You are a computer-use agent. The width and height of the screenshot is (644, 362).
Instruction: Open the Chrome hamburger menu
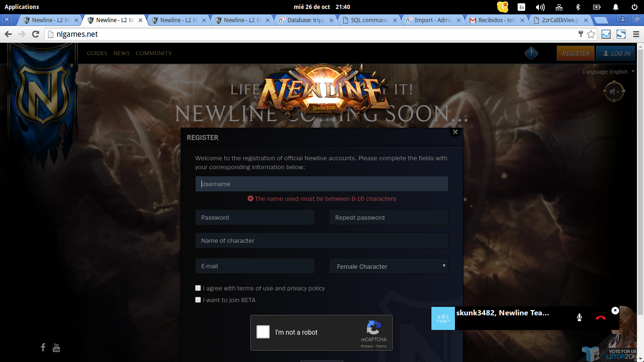636,34
